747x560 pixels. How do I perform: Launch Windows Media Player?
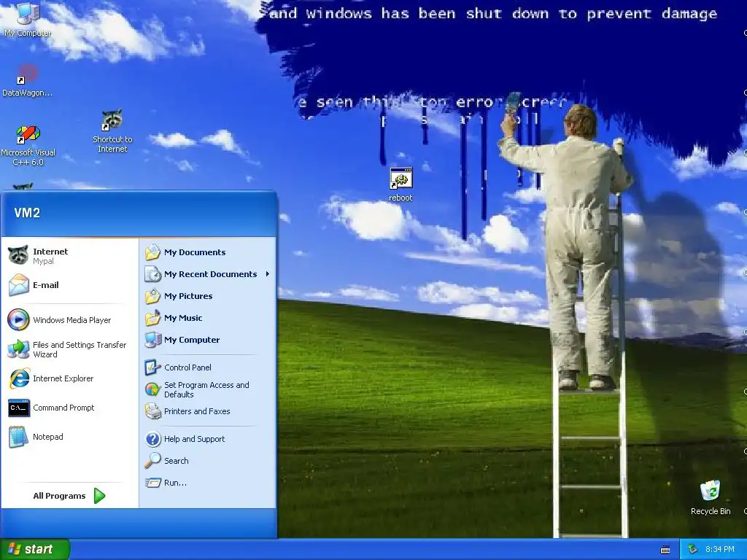[x=69, y=320]
